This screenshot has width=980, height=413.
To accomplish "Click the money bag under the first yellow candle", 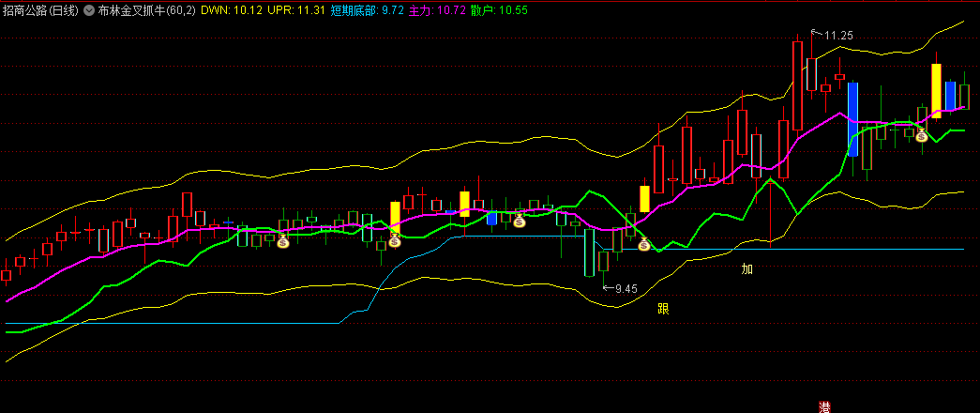I will click(x=395, y=240).
